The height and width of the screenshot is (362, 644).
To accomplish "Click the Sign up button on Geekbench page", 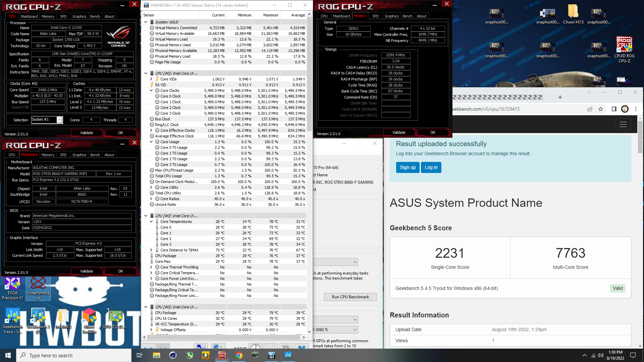I will 408,168.
